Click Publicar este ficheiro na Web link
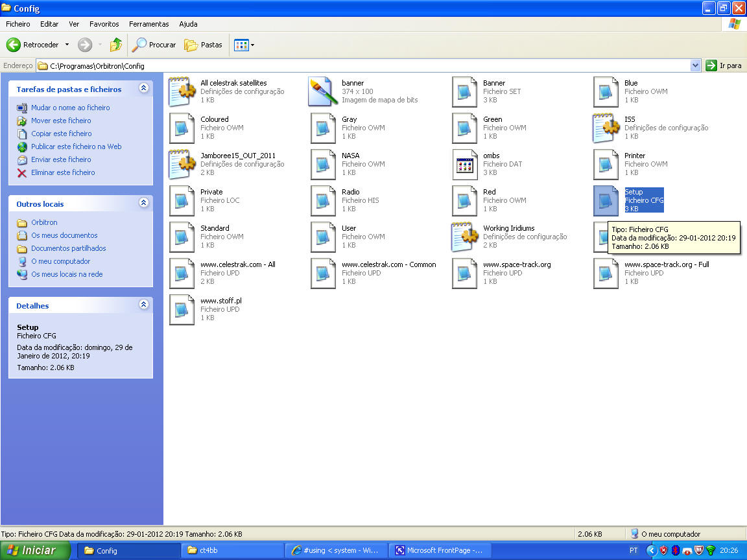Image resolution: width=747 pixels, height=560 pixels. click(x=77, y=146)
